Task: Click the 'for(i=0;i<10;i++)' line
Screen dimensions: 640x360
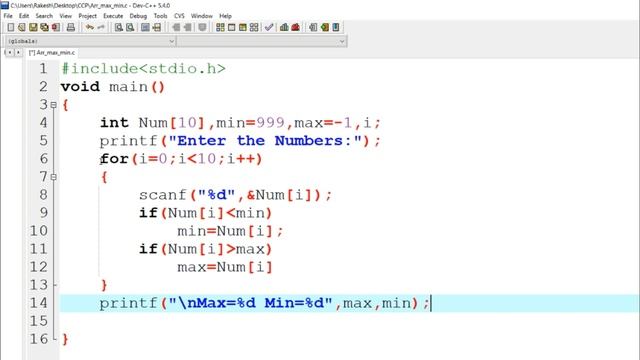Action: [x=181, y=159]
